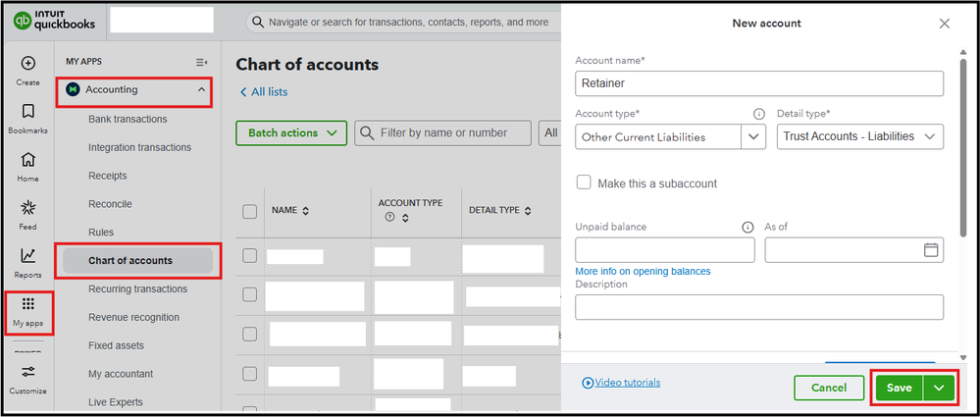
Task: Click the Account type info icon
Action: (758, 114)
